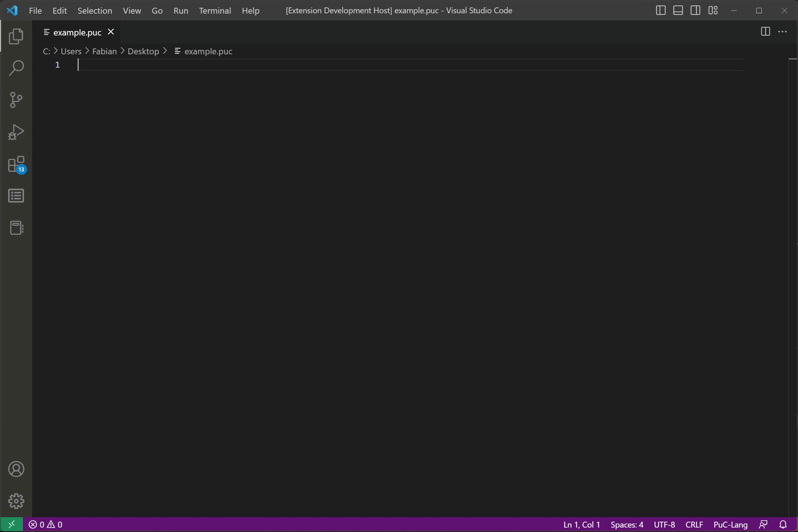Open the Terminal menu

coord(215,10)
